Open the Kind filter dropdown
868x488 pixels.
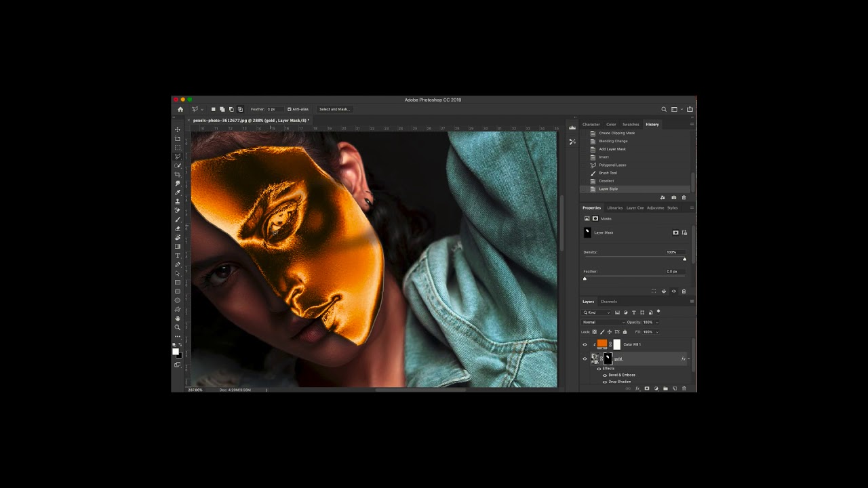(x=596, y=312)
